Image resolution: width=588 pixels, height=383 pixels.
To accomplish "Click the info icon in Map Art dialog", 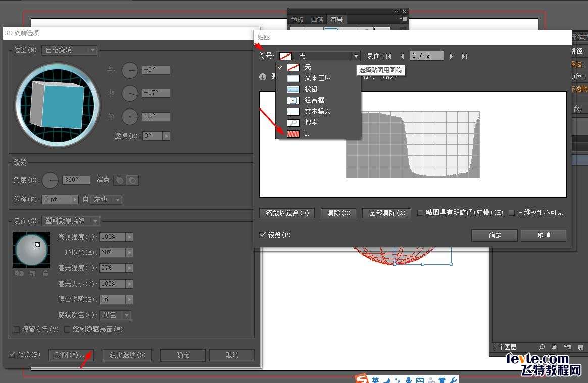I will 263,77.
